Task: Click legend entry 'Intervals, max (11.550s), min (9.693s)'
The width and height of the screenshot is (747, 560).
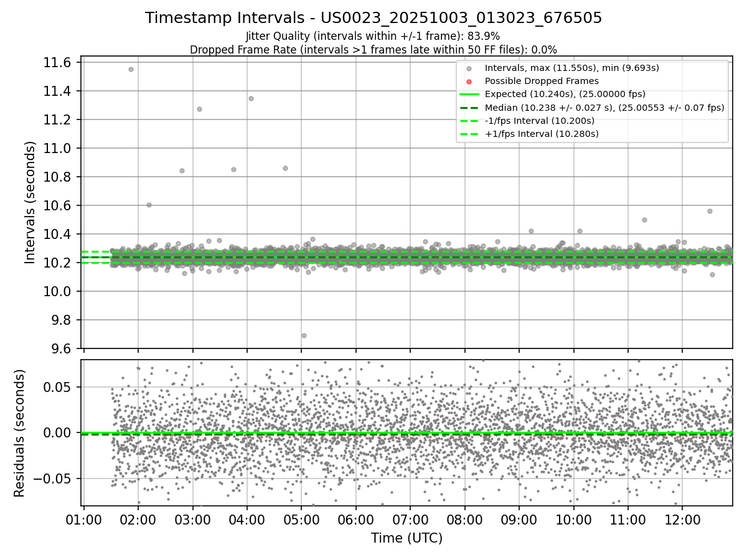Action: (x=572, y=68)
